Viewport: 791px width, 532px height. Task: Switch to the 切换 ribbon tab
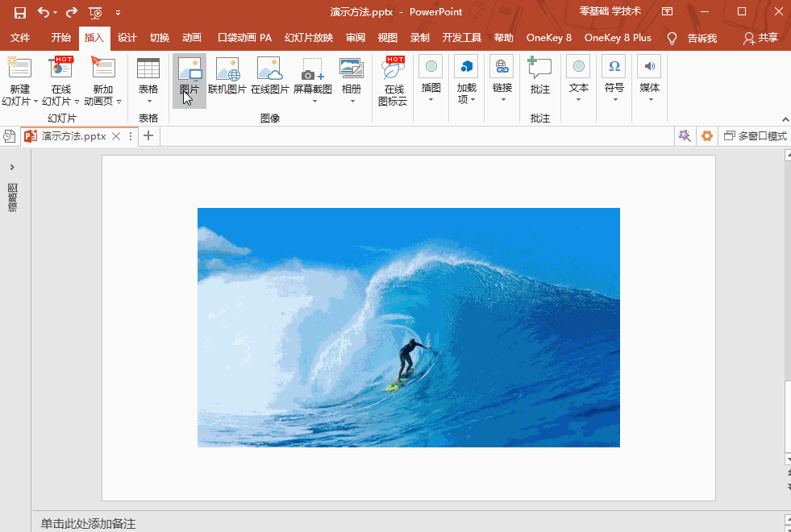coord(160,38)
